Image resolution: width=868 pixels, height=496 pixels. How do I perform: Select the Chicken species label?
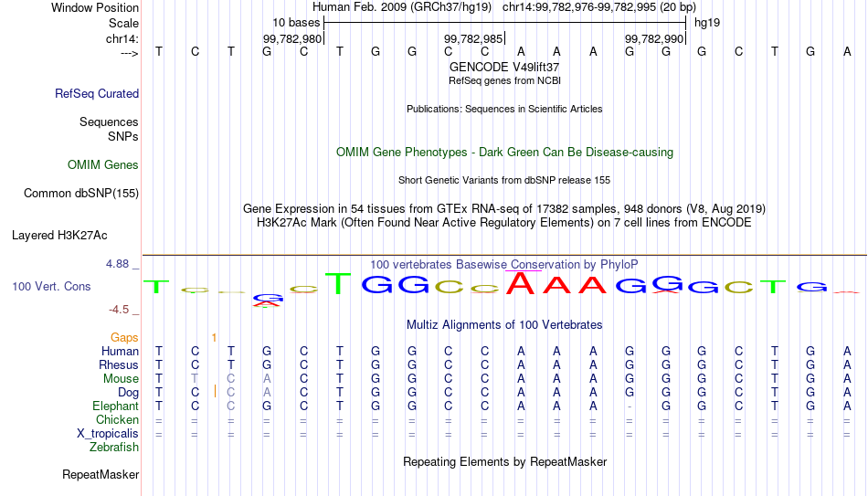pyautogui.click(x=117, y=419)
